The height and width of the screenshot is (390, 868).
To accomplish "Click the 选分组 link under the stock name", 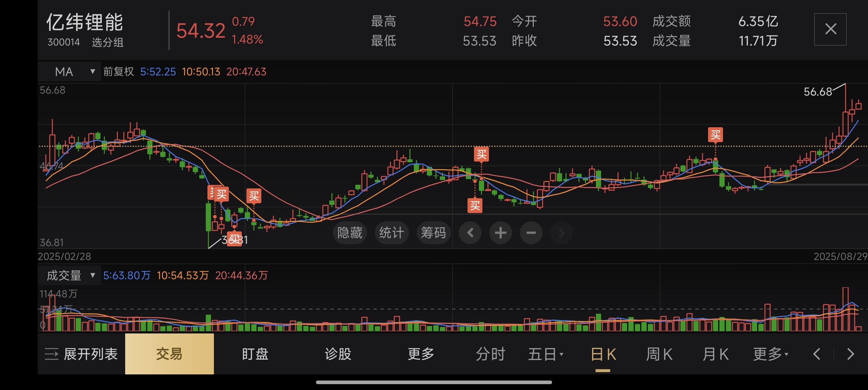I will click(x=108, y=42).
